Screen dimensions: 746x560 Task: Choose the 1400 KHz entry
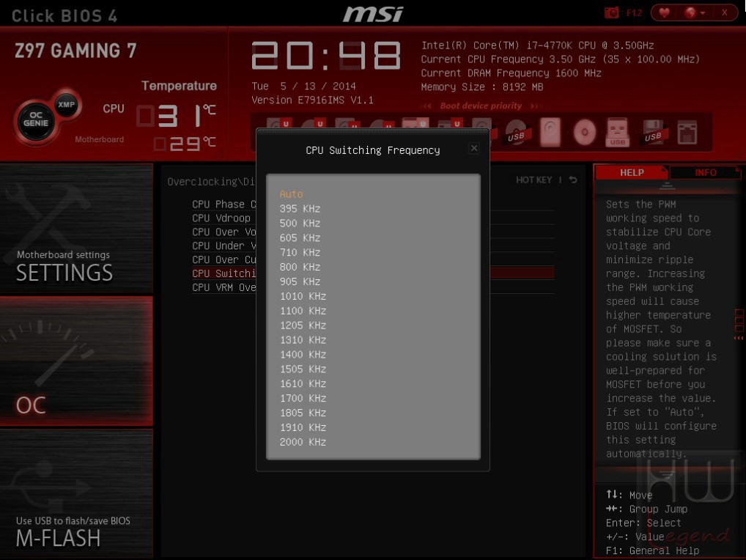click(303, 355)
